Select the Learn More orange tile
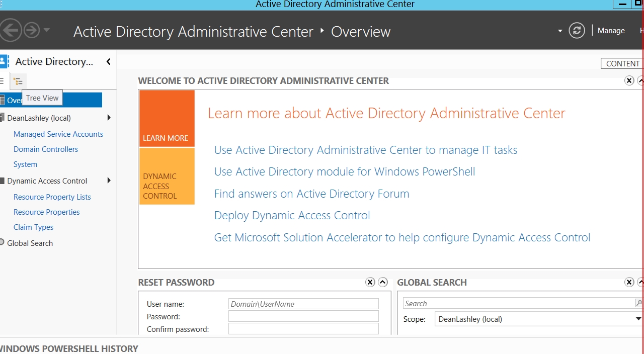This screenshot has height=354, width=644. tap(167, 119)
